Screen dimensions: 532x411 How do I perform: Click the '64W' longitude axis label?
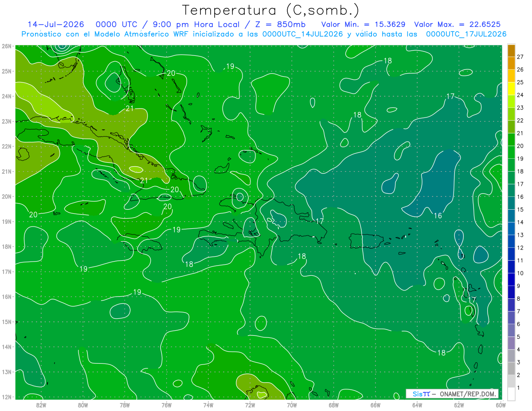417,405
